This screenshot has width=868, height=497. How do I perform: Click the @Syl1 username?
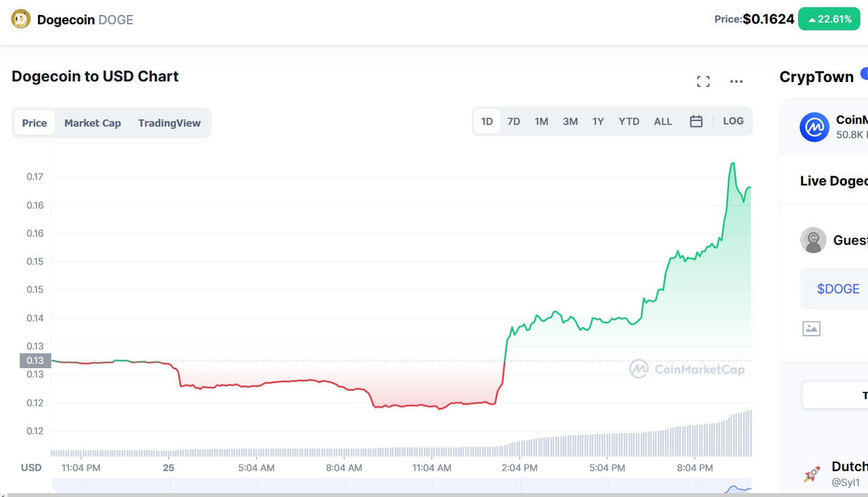[845, 483]
